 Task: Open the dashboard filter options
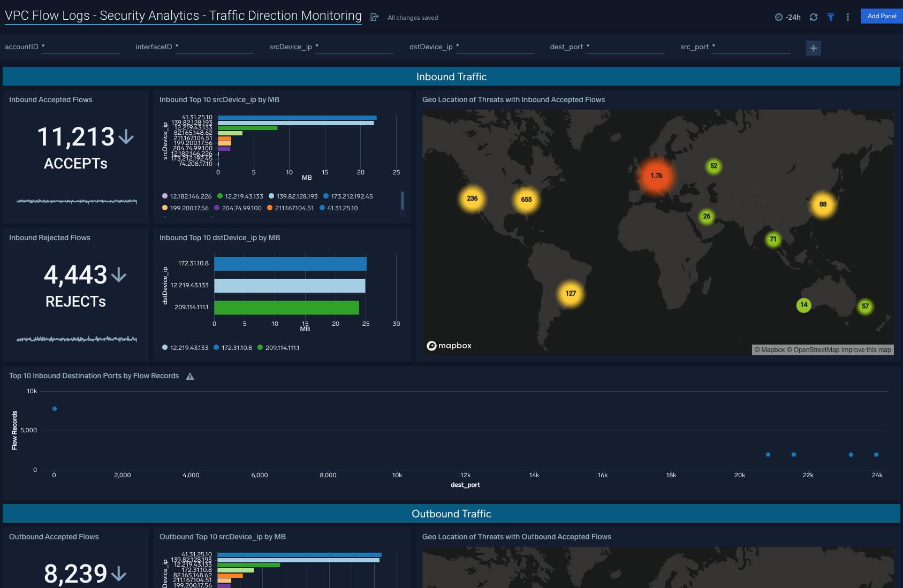[830, 17]
